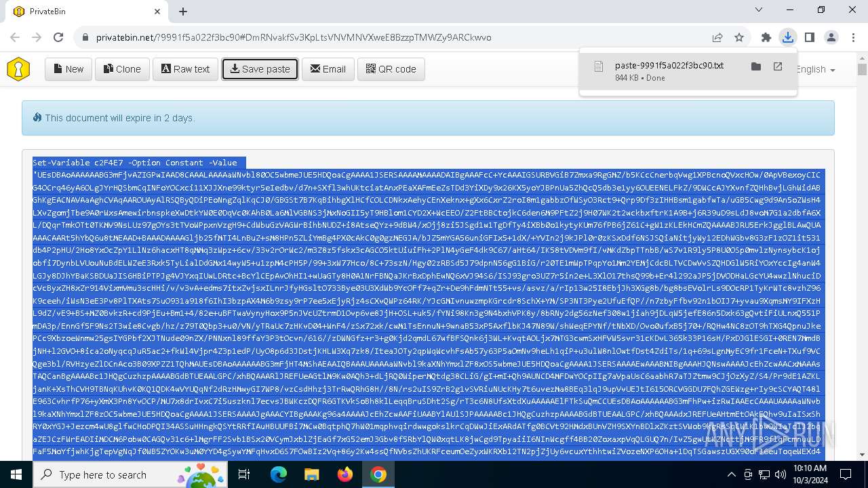868x488 pixels.
Task: Share this page icon in address bar
Action: click(717, 38)
